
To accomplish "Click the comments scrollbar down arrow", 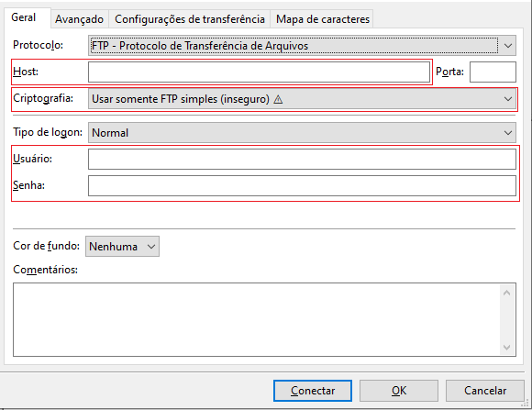I will click(506, 348).
